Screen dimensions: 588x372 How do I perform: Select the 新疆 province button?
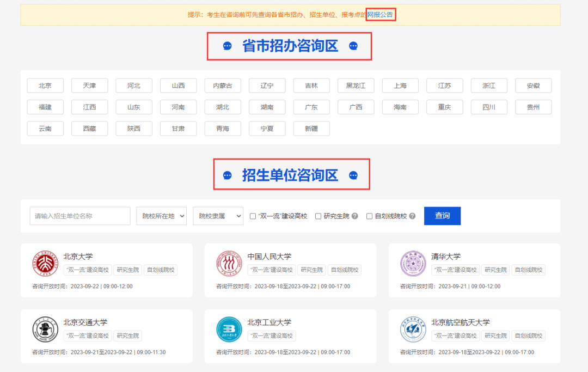click(311, 129)
